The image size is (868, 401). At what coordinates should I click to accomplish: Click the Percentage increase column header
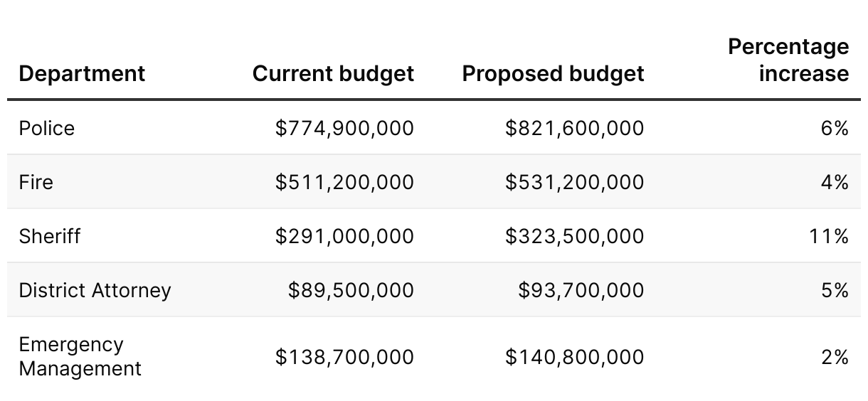(x=788, y=60)
